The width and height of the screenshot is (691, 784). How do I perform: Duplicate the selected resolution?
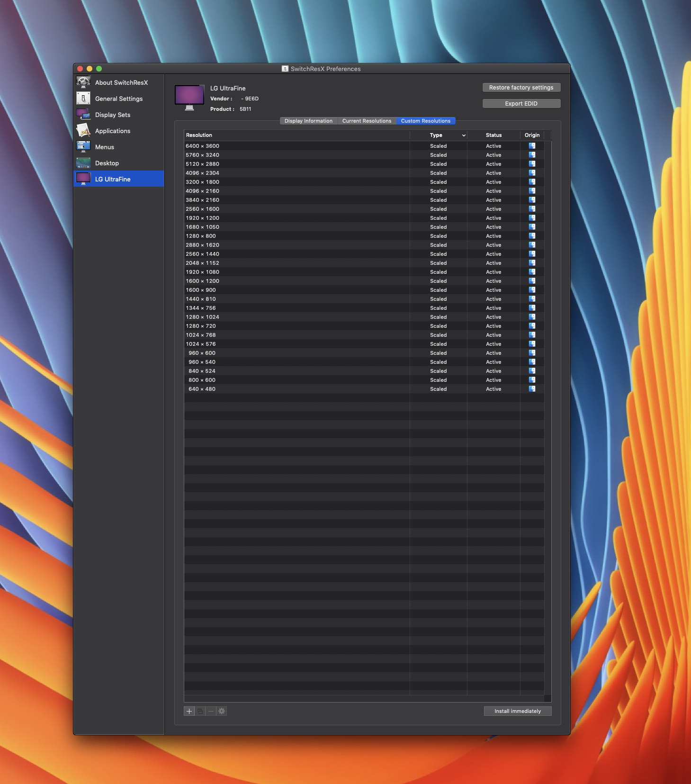(x=200, y=711)
